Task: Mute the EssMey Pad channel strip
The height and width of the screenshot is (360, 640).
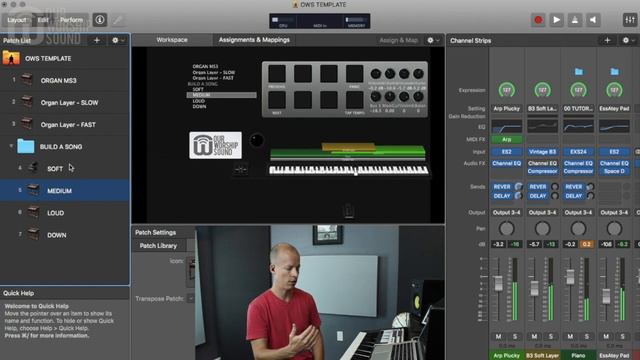Action: click(x=606, y=337)
